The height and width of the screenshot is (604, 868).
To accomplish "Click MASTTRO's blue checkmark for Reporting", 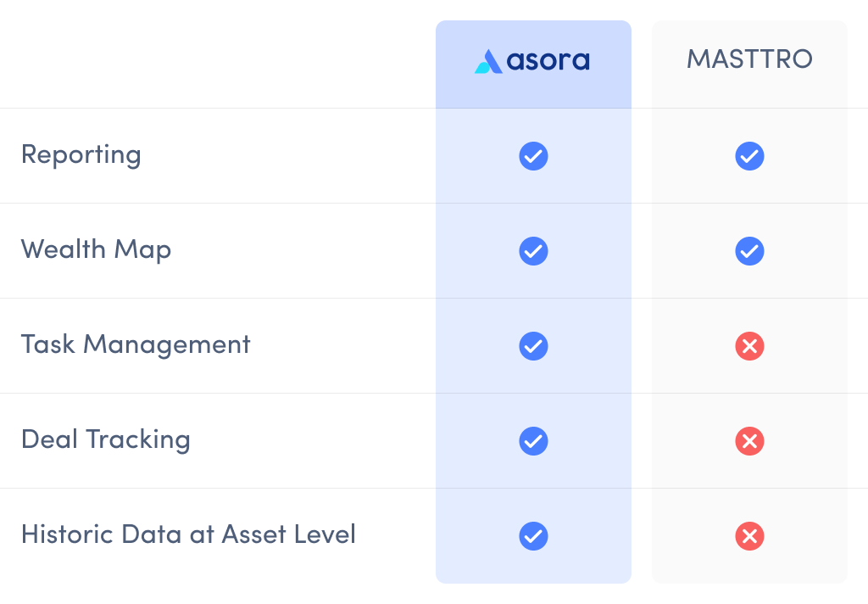I will pyautogui.click(x=749, y=156).
